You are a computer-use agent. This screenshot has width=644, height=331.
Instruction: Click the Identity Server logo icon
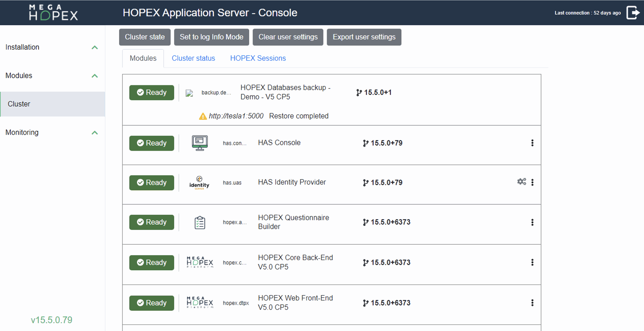click(x=199, y=183)
